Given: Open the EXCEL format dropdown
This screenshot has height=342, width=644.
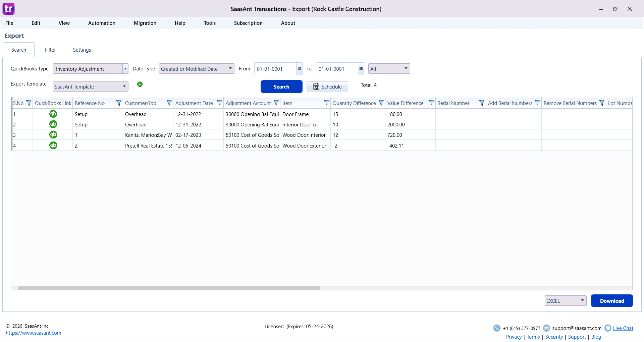Looking at the screenshot, I should pos(566,301).
